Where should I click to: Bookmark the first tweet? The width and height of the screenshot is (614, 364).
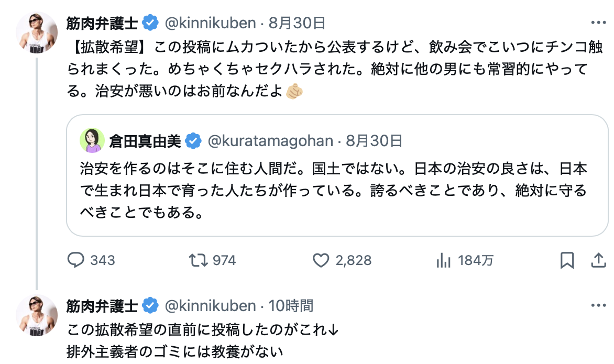click(567, 260)
